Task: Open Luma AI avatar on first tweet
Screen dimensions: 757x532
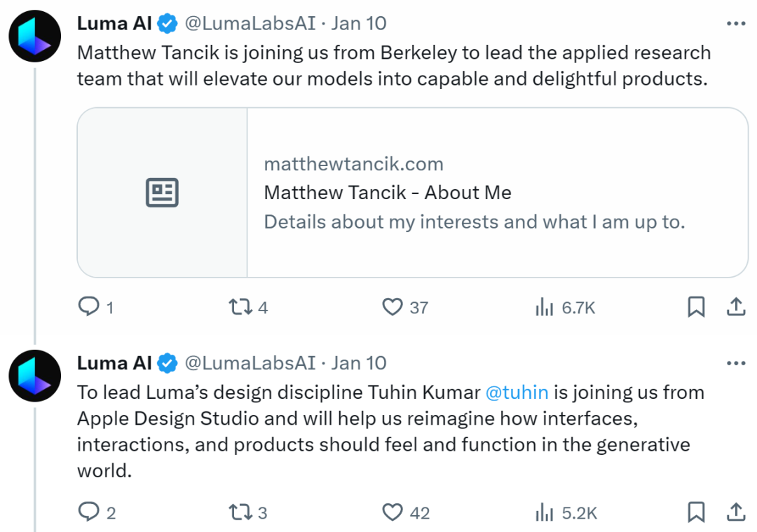Action: 35,36
